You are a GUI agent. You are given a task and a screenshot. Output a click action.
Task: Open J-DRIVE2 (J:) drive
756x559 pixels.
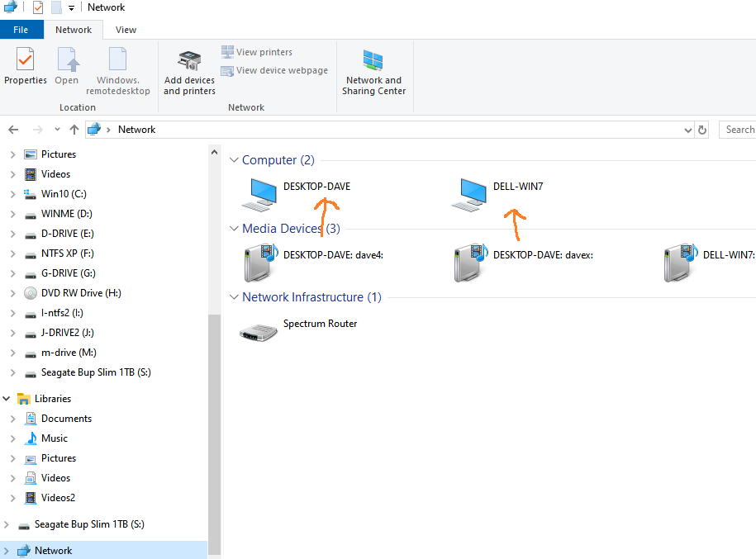68,333
